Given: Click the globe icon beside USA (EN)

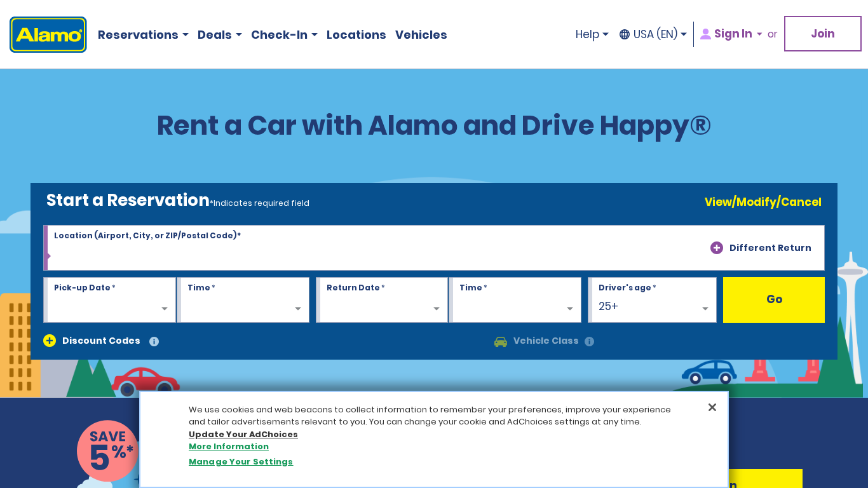Looking at the screenshot, I should (x=625, y=34).
